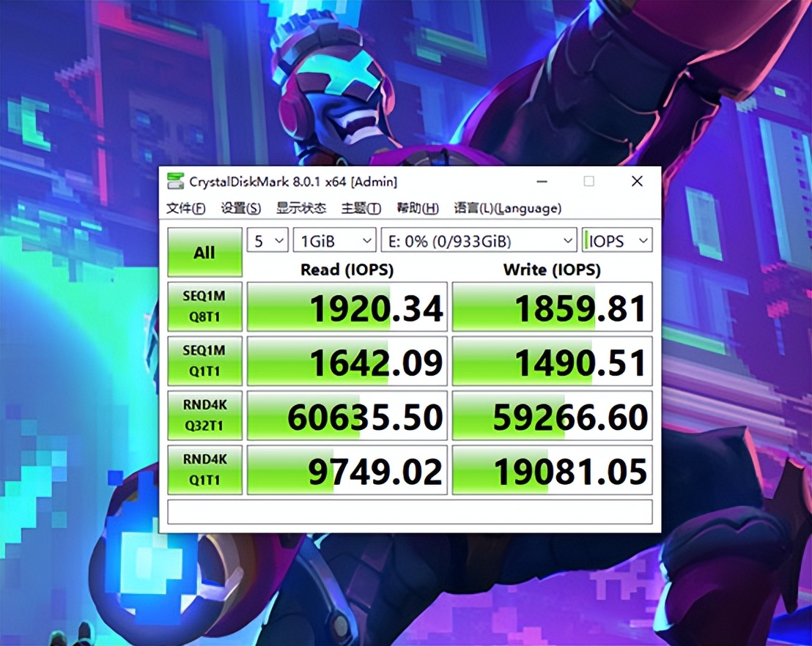Click the SEQ1M Q1T1 write value 1490.51
Image resolution: width=812 pixels, height=646 pixels.
(552, 361)
